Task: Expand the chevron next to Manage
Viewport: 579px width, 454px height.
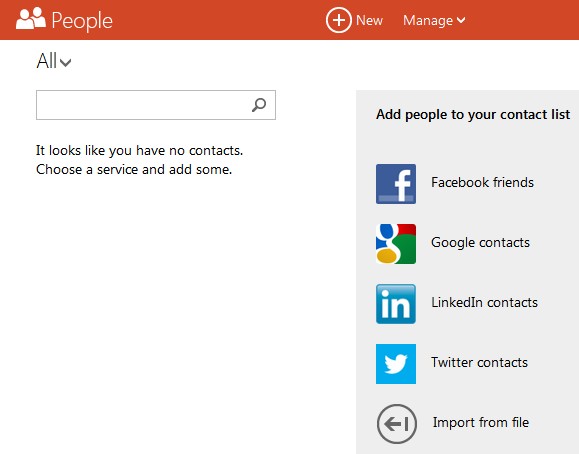Action: [x=461, y=20]
